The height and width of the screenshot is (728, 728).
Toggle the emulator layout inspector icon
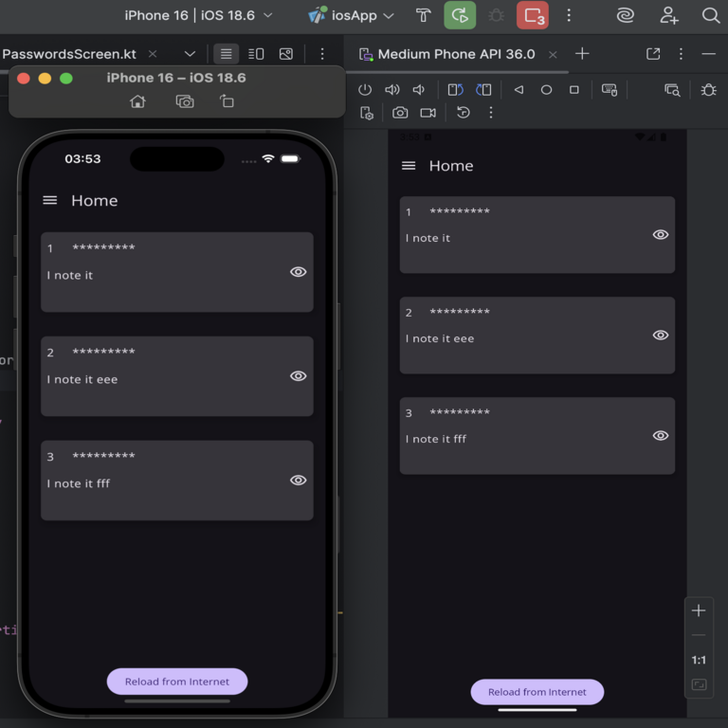click(672, 90)
